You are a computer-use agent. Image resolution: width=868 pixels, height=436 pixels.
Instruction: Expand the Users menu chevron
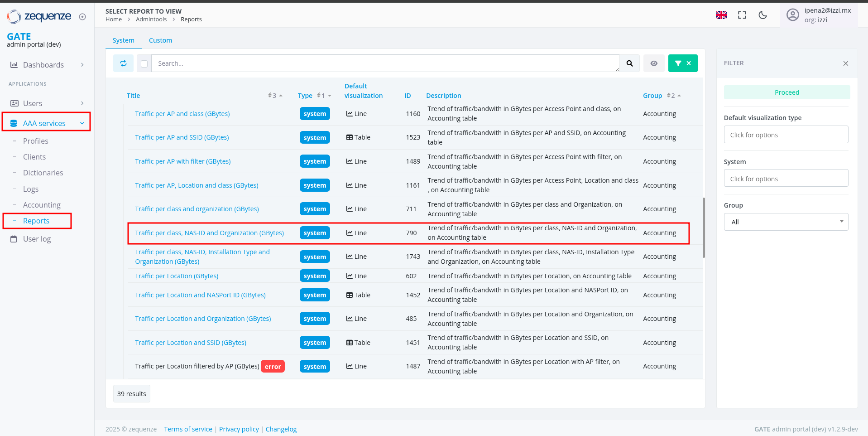point(82,103)
